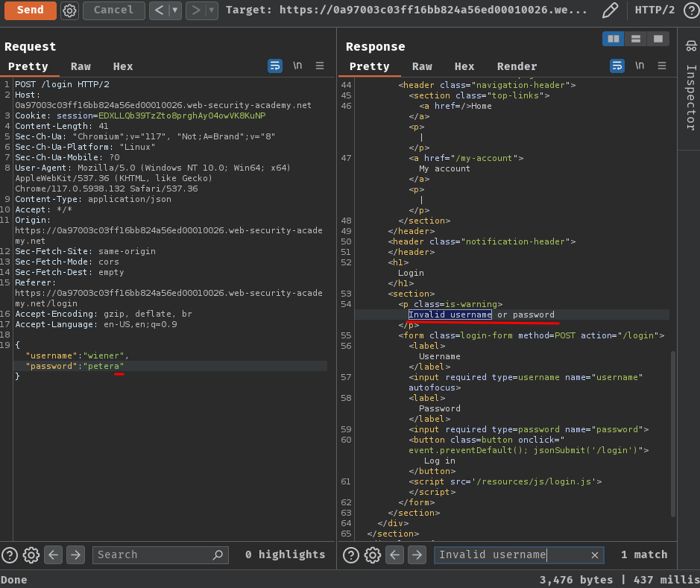Screen dimensions: 700x588
Task: Click the "password":"petera" line in request
Action: 75,366
